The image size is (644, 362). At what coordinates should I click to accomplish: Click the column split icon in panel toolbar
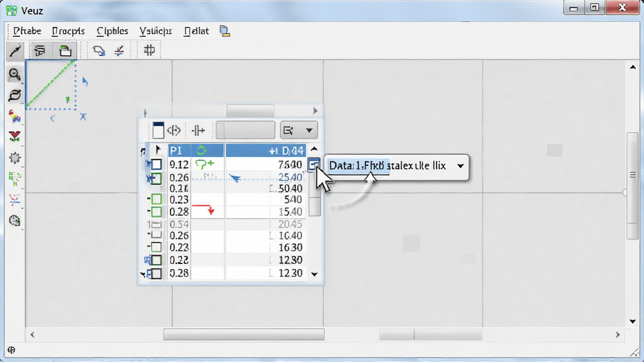[x=198, y=131]
